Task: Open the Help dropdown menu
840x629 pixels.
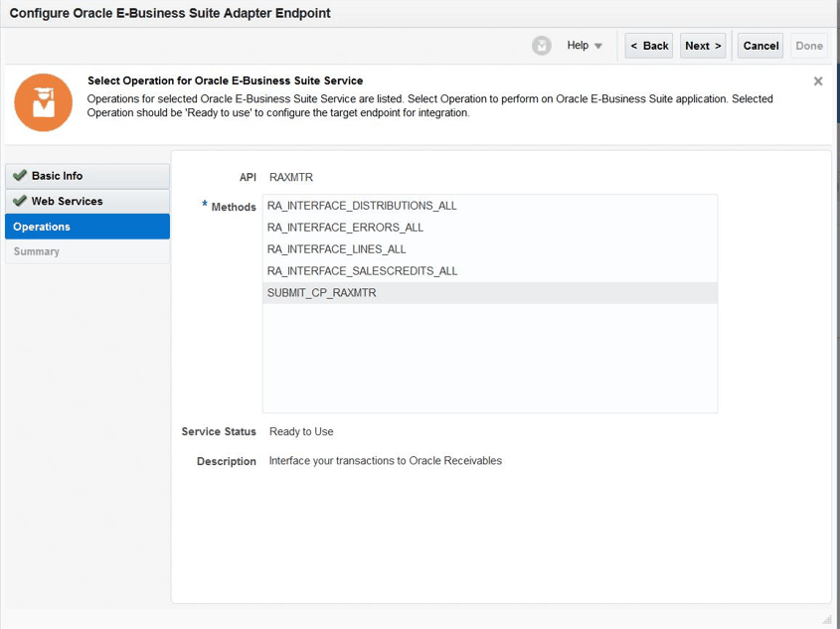Action: [x=585, y=46]
